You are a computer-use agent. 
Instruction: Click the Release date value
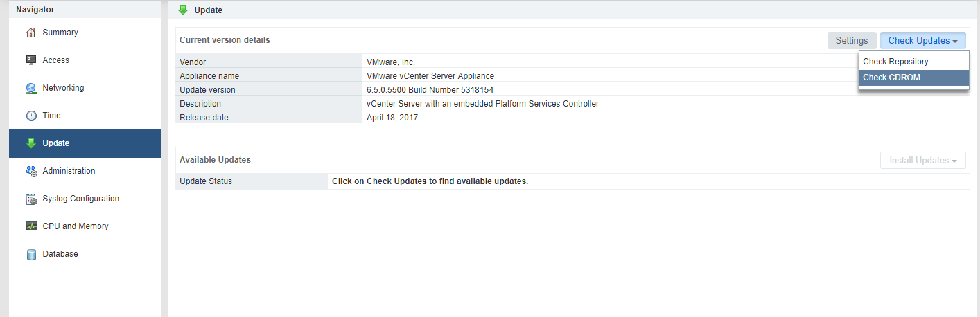click(392, 118)
